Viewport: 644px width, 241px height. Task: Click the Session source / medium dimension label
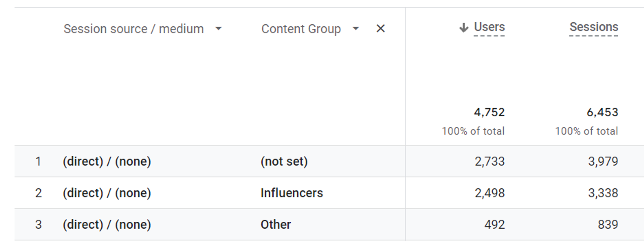point(134,29)
